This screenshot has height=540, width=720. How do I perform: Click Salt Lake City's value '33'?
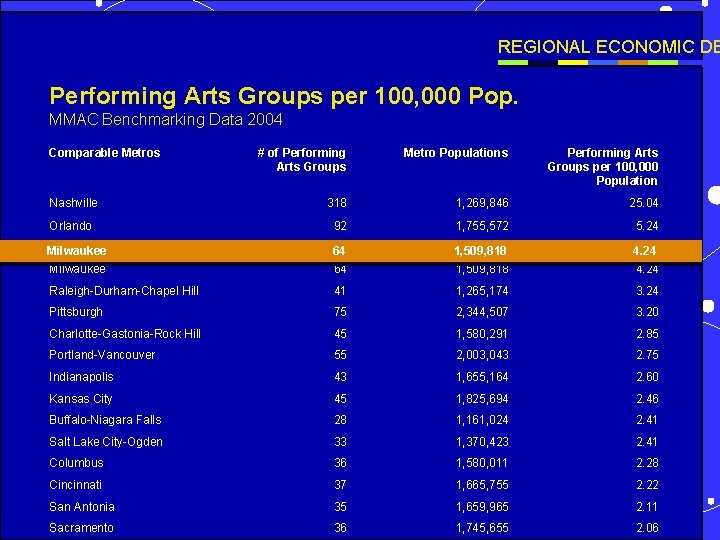340,442
